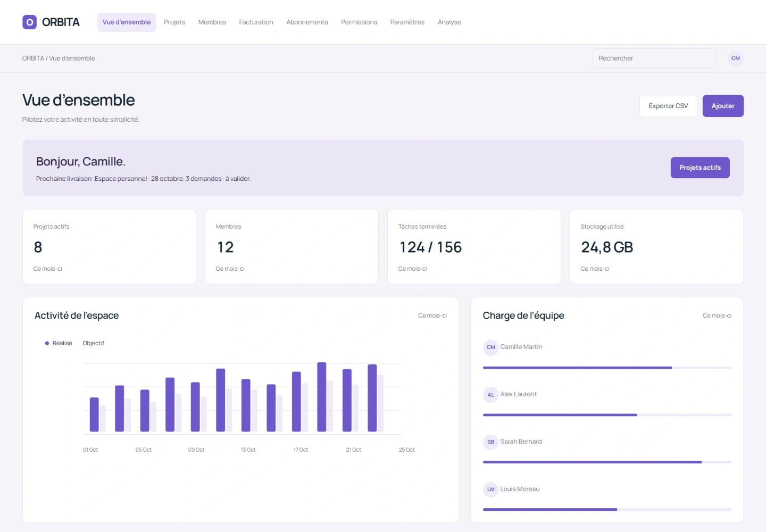
Task: Click the Projets actifs stat card
Action: coord(109,247)
